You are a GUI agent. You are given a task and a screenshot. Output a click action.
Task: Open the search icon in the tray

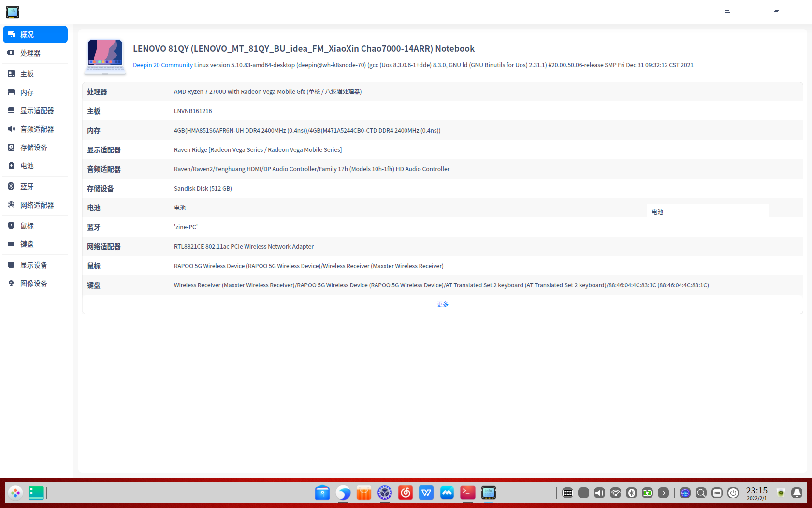[x=701, y=493]
